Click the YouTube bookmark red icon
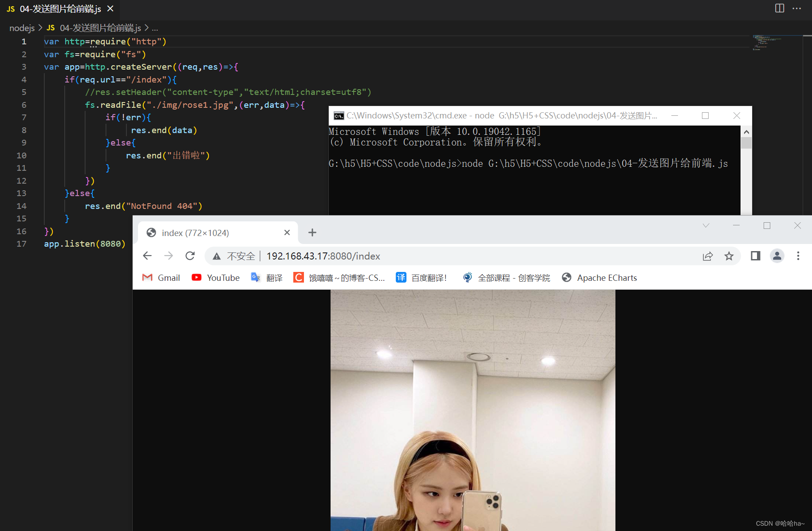 (197, 278)
